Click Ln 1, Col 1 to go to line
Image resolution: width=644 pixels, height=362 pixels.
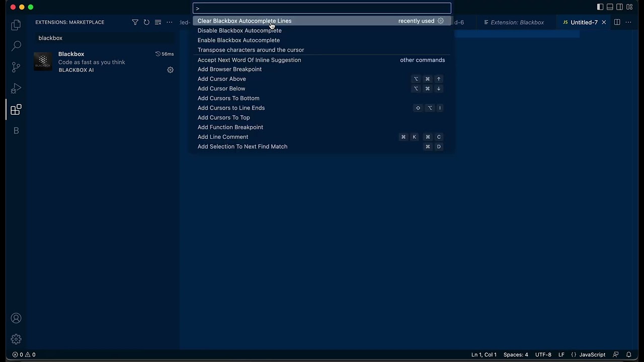tap(484, 354)
